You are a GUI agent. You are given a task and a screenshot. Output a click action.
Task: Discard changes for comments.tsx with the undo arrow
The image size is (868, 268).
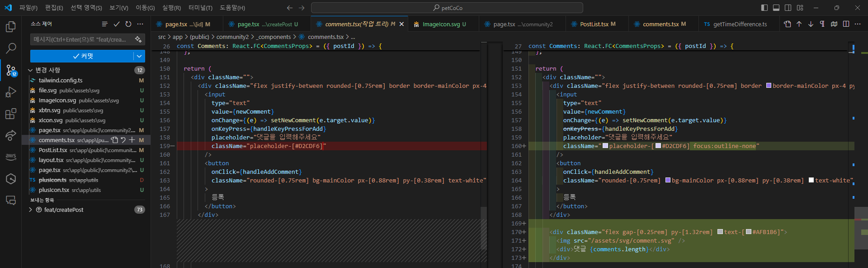coord(123,140)
